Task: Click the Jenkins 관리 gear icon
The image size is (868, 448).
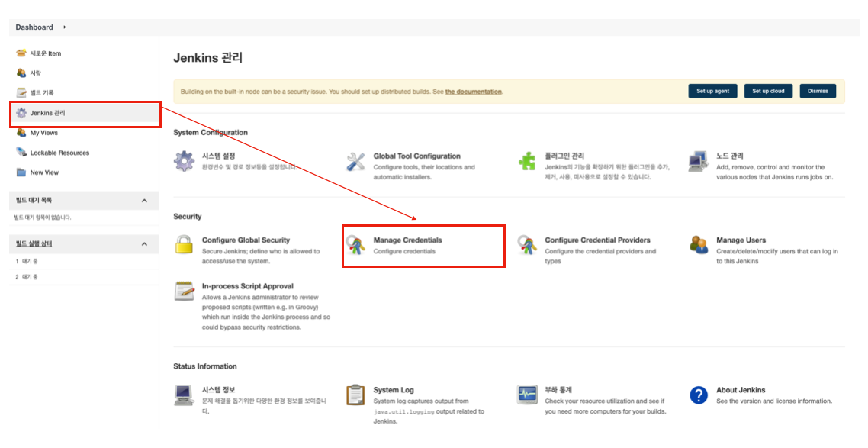Action: [21, 113]
